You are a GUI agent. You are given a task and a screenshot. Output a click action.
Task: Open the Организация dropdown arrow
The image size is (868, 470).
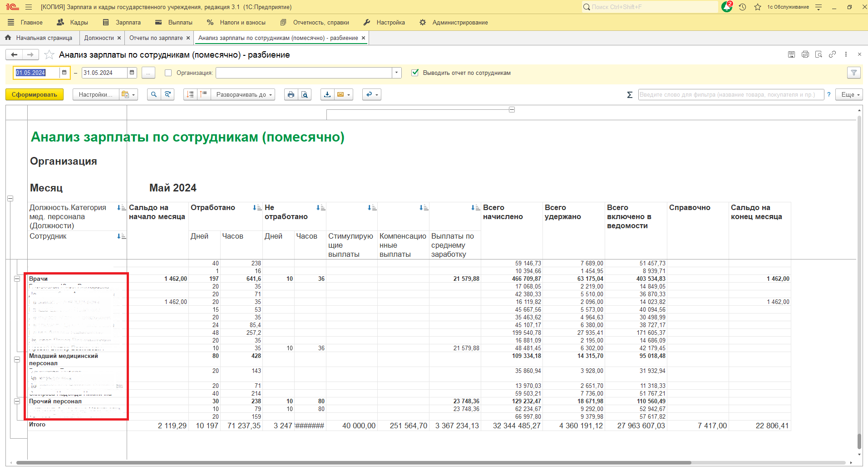click(x=396, y=73)
